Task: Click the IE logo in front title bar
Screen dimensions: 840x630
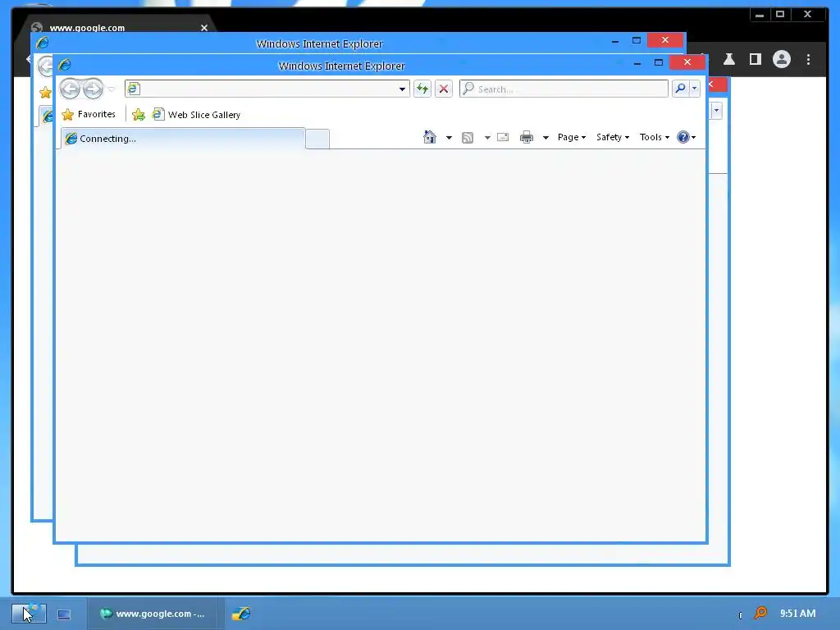Action: point(65,65)
